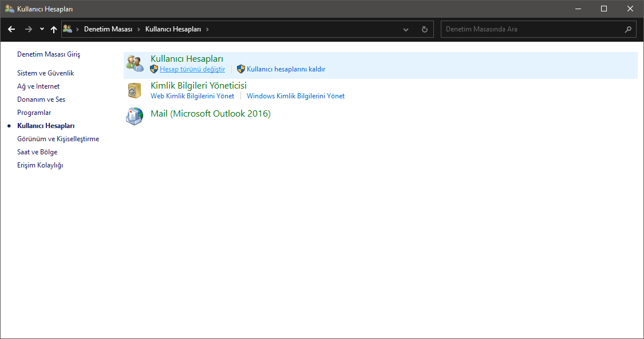The image size is (644, 339).
Task: Maximize the Kullanıcı Hesapları window
Action: click(x=604, y=9)
